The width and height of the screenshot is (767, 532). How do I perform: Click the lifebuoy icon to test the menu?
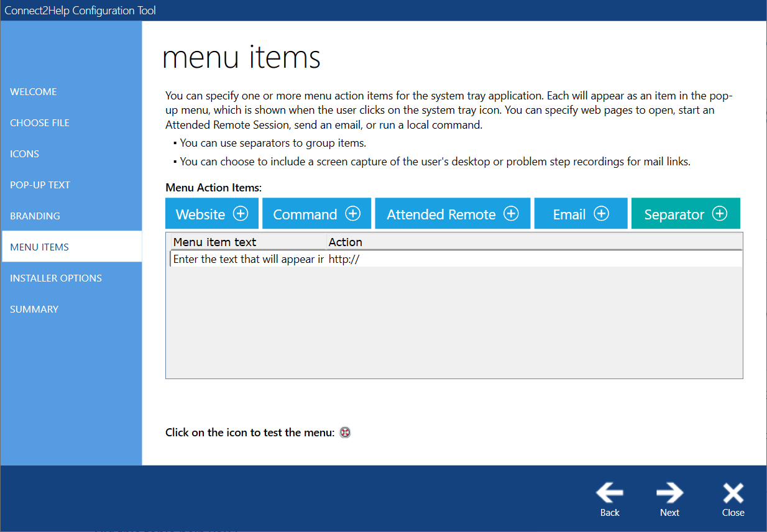(x=346, y=433)
